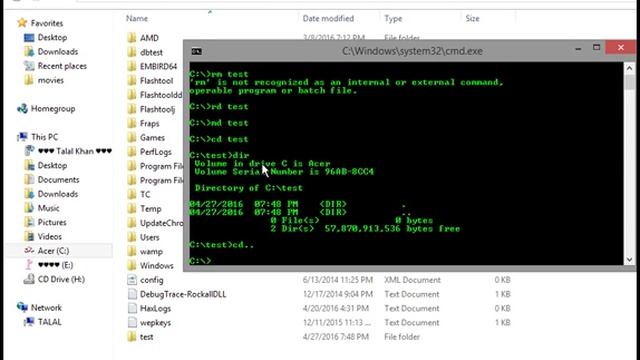Click the Recent places icon
The height and width of the screenshot is (360, 640).
pyautogui.click(x=29, y=66)
